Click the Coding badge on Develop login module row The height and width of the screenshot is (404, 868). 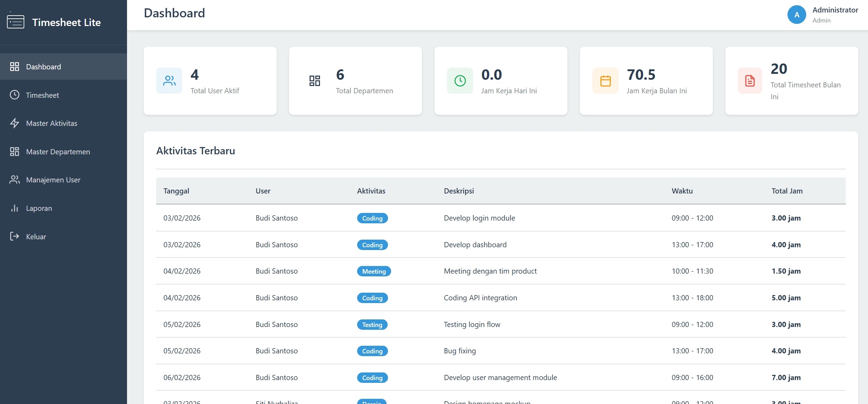372,218
